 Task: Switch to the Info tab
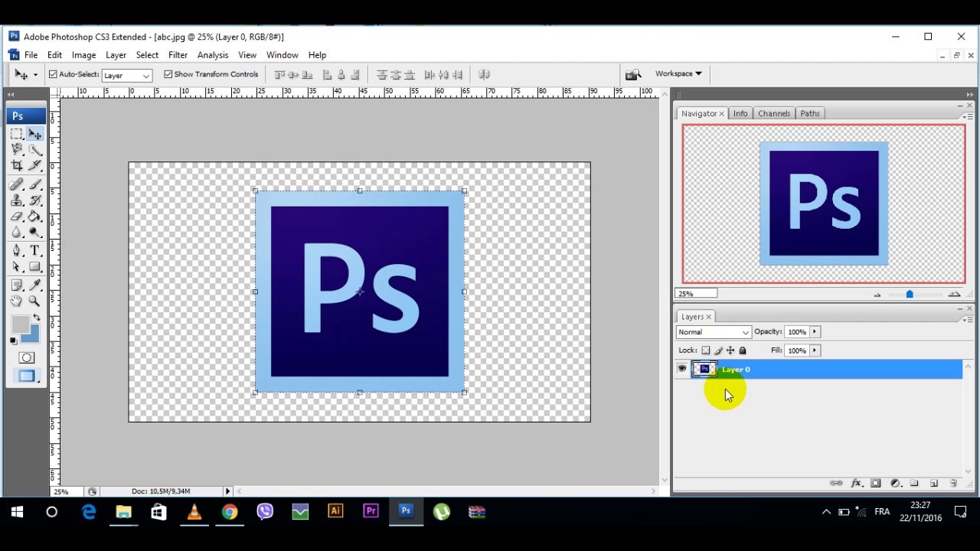pos(740,113)
